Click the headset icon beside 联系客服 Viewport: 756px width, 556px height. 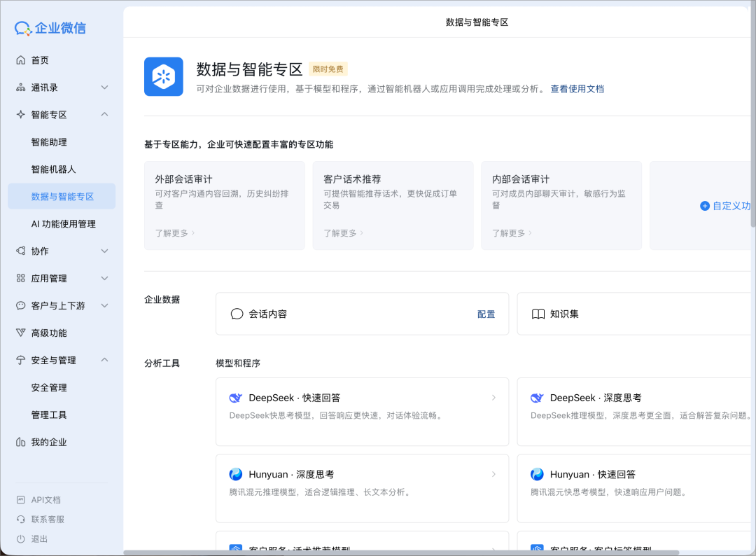pyautogui.click(x=21, y=520)
